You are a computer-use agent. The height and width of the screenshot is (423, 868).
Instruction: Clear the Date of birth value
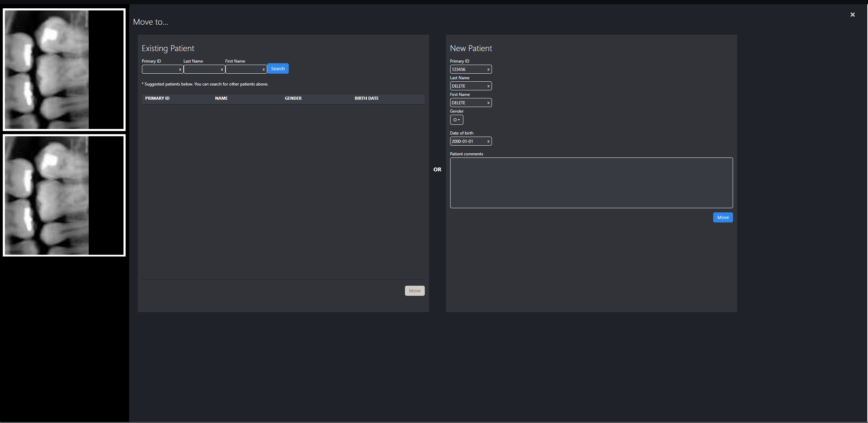tap(488, 141)
